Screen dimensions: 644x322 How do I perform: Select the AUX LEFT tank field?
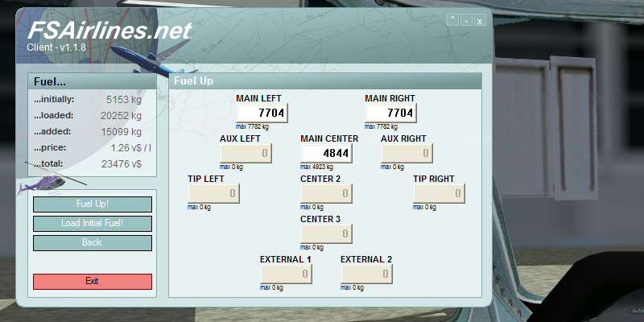click(246, 153)
